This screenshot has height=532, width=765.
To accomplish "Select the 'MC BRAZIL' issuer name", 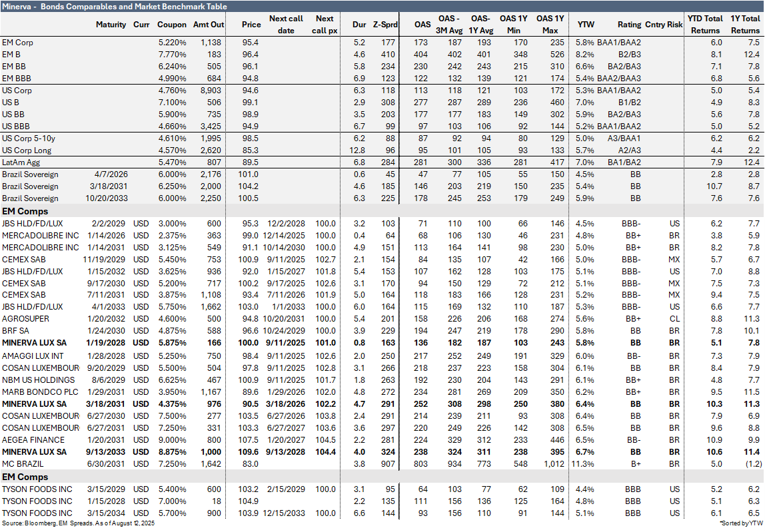I will click(23, 464).
